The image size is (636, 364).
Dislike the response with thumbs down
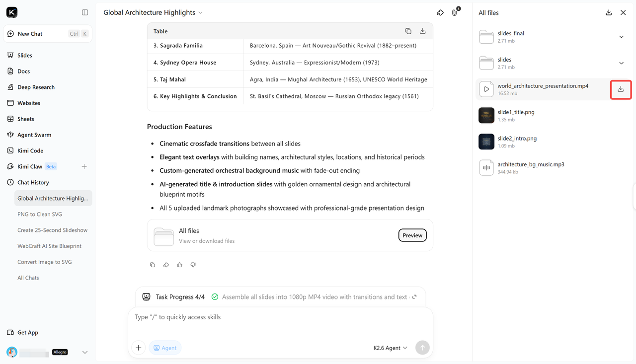pos(193,265)
